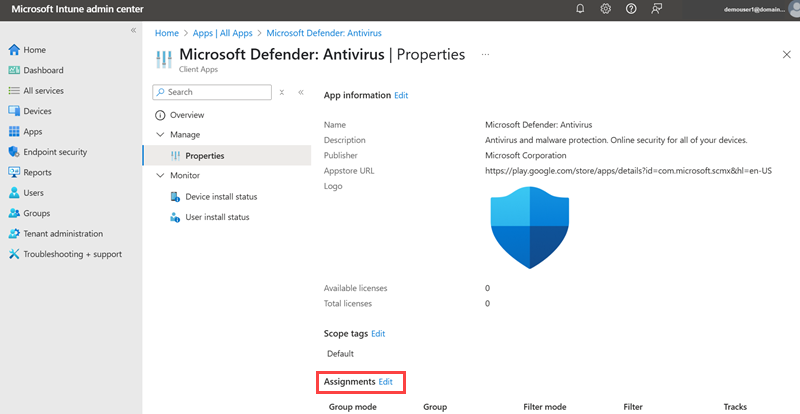This screenshot has height=414, width=800.
Task: Collapse the resource menu with double chevron
Action: [301, 92]
